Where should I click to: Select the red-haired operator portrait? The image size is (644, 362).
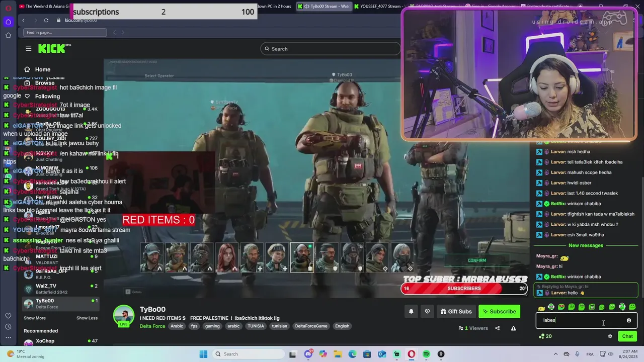click(227, 257)
